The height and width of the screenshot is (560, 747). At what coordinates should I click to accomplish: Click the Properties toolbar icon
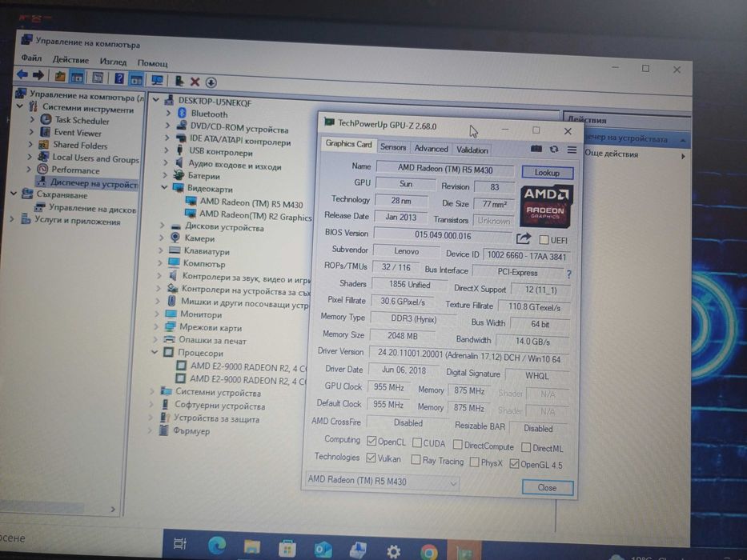98,78
